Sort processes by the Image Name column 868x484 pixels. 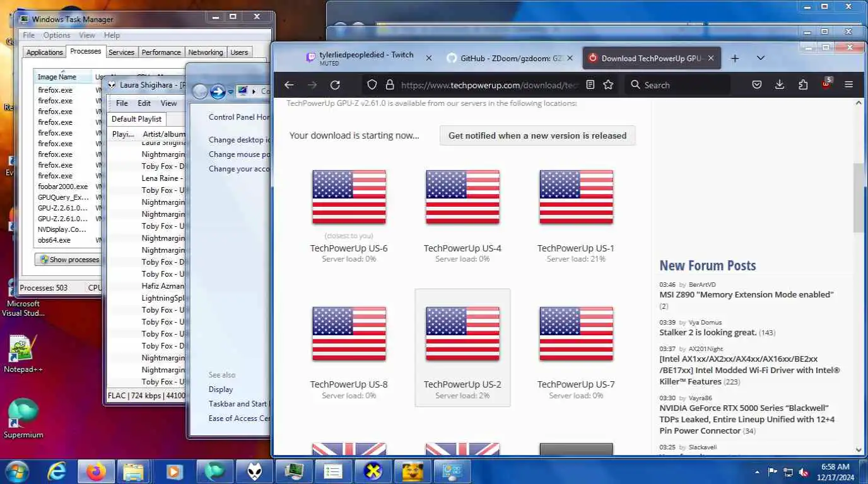click(x=63, y=77)
